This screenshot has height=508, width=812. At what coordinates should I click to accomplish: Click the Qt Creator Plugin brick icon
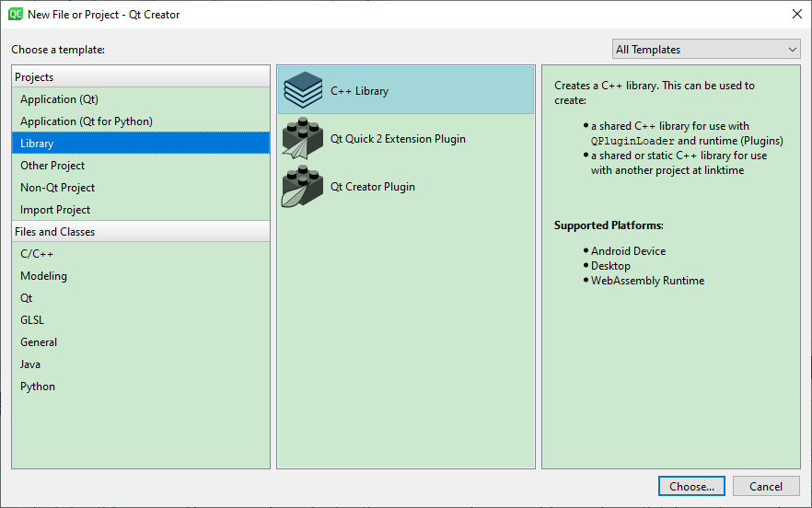point(303,187)
